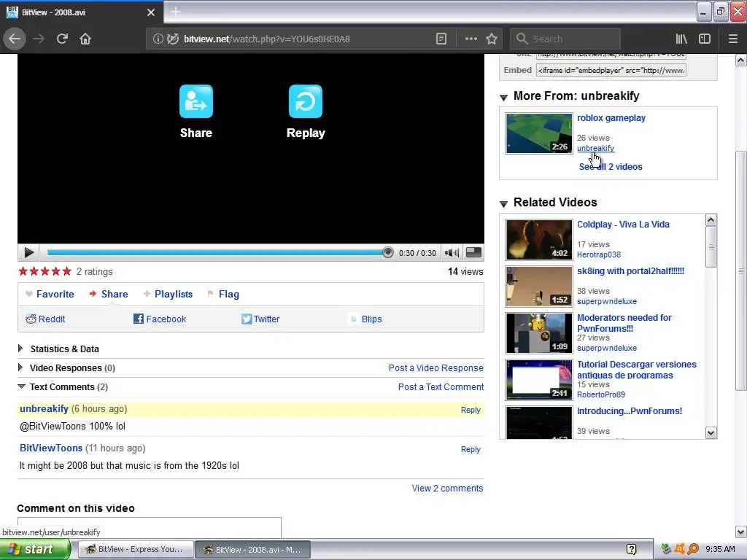Click the sk8ing with portal2half title
Viewport: 747px width, 560px height.
tap(631, 271)
